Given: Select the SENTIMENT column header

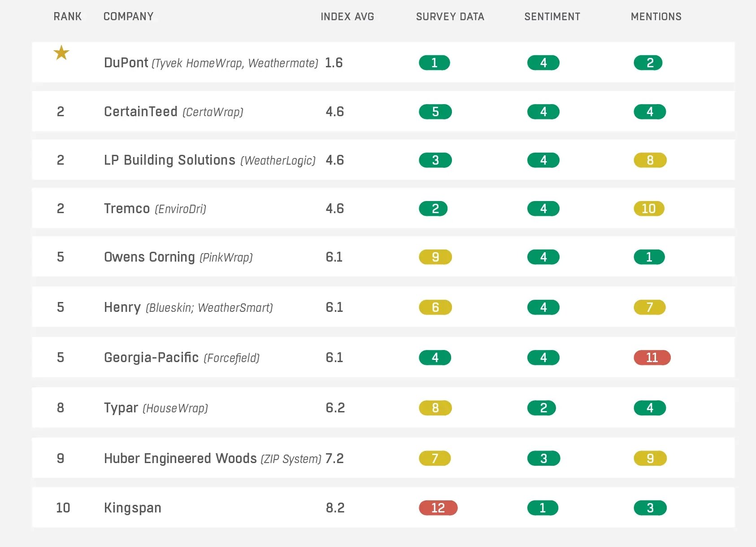Looking at the screenshot, I should pos(552,17).
